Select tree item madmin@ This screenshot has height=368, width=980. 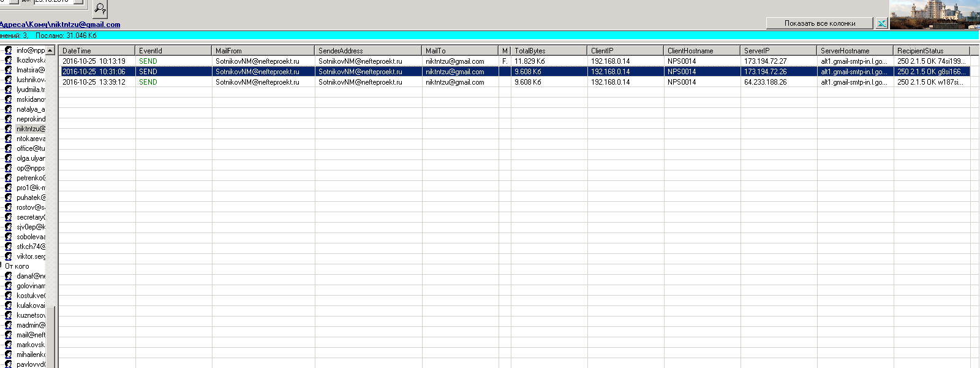point(31,325)
